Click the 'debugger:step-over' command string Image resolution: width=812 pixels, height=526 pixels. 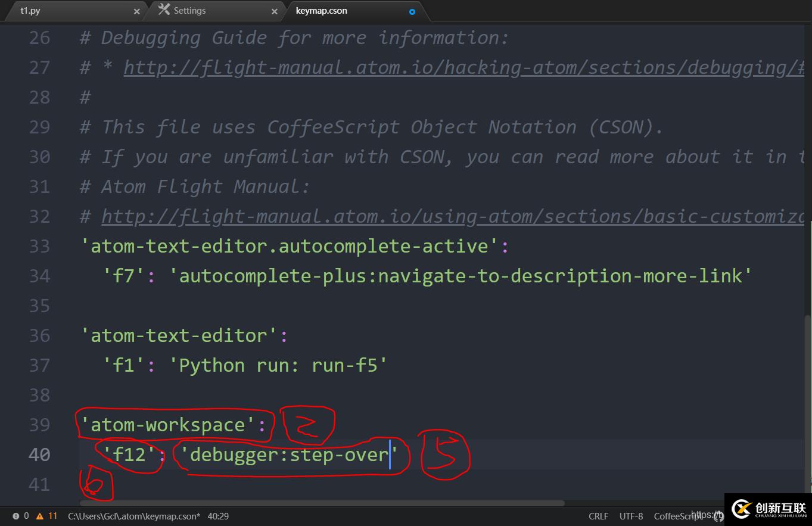290,455
